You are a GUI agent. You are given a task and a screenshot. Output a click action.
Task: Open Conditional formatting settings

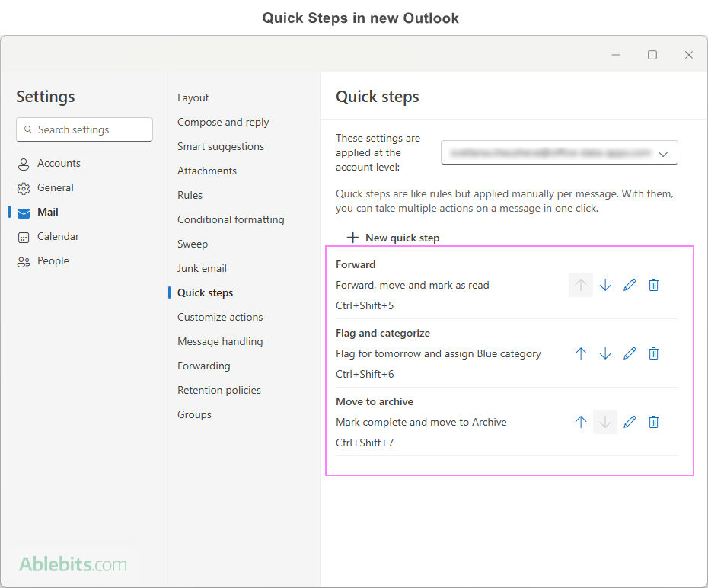point(231,219)
